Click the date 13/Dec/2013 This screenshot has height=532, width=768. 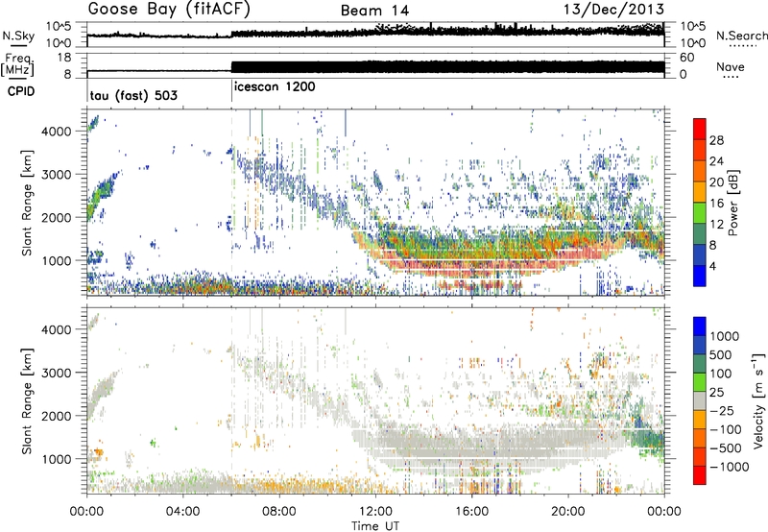click(613, 9)
